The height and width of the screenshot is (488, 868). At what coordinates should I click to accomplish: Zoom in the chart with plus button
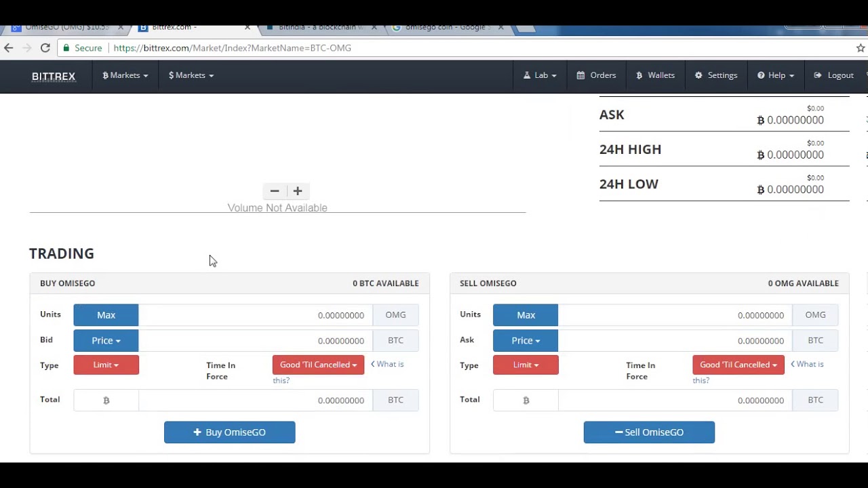(298, 191)
